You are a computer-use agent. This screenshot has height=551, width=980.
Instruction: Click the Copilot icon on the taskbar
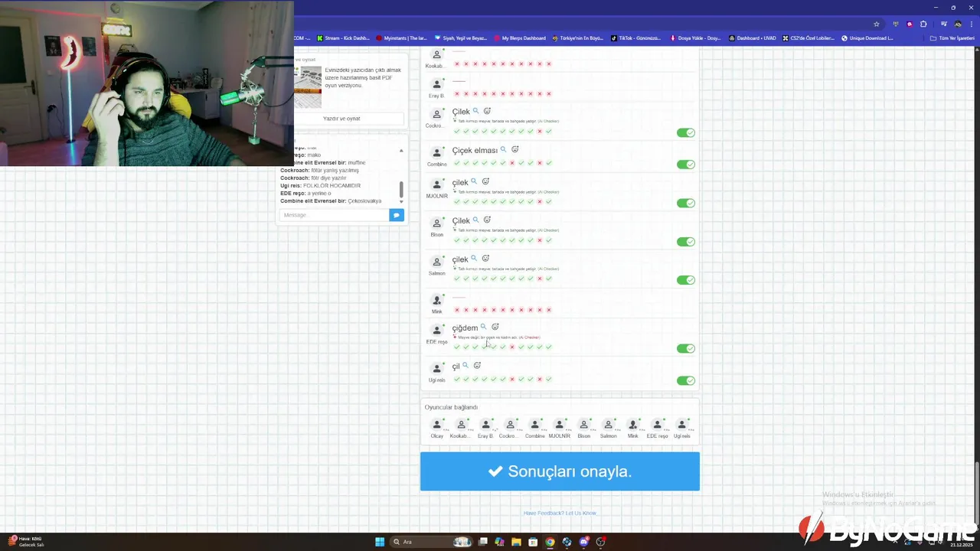pyautogui.click(x=499, y=542)
